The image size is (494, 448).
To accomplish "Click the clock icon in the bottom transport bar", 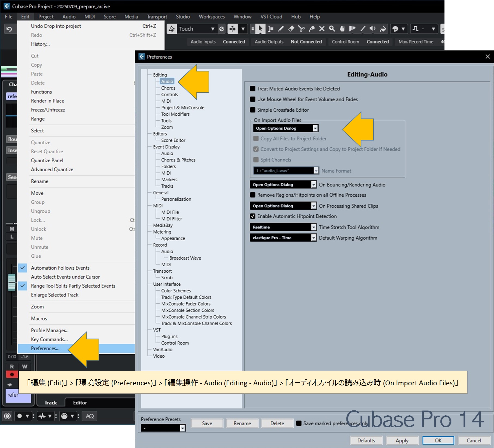I will [7, 416].
